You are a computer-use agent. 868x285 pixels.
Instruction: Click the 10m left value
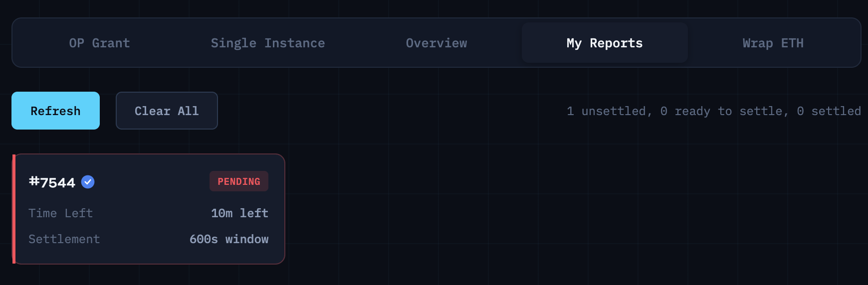239,213
